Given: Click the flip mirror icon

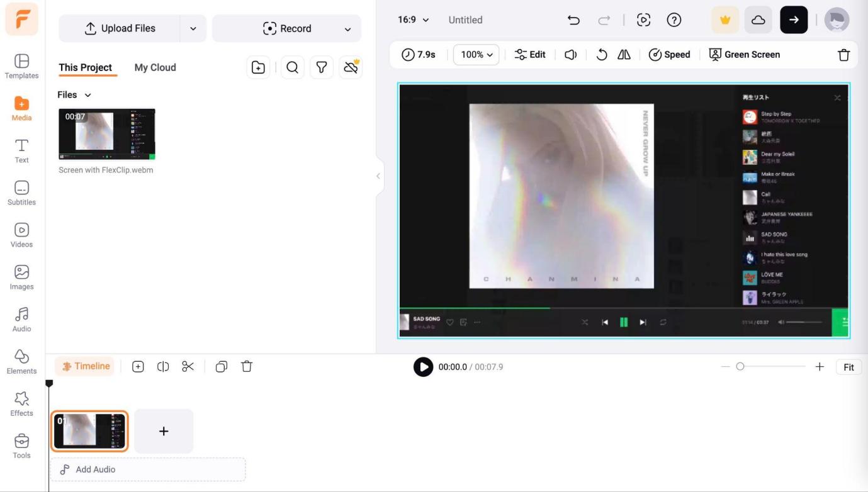Looking at the screenshot, I should (x=624, y=55).
